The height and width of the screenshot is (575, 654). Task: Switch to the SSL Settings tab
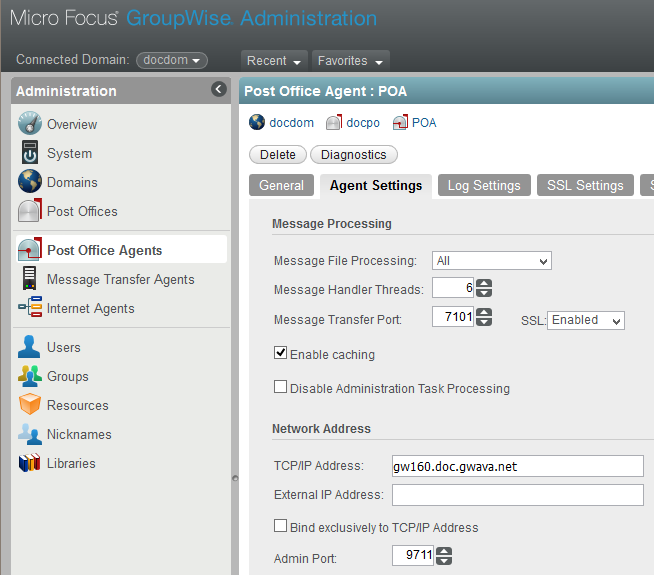(x=585, y=185)
